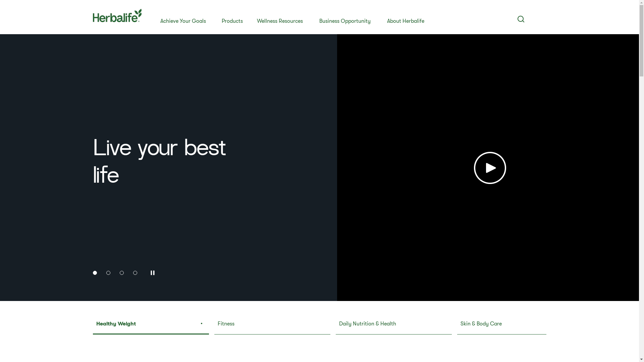Jump to the fourth carousel slide dot
The image size is (644, 362).
(x=135, y=273)
